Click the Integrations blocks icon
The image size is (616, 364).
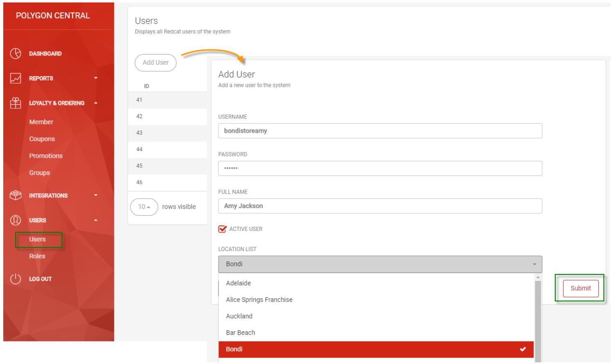(16, 195)
